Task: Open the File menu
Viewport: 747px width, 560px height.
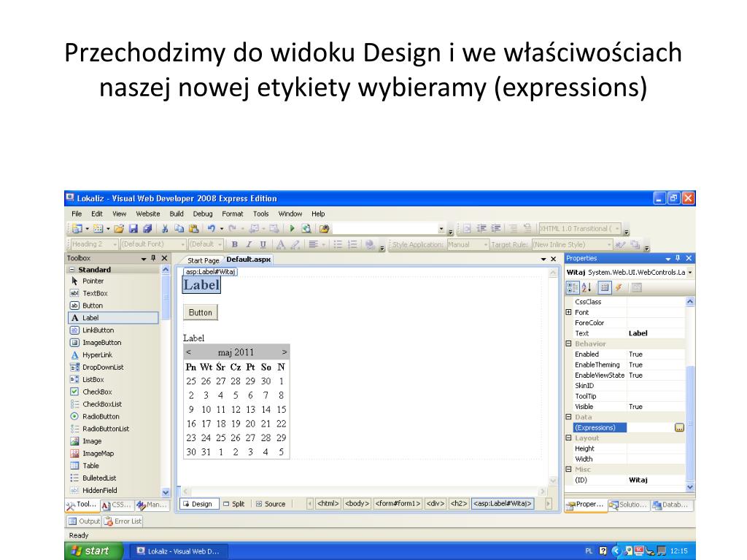Action: (x=77, y=214)
